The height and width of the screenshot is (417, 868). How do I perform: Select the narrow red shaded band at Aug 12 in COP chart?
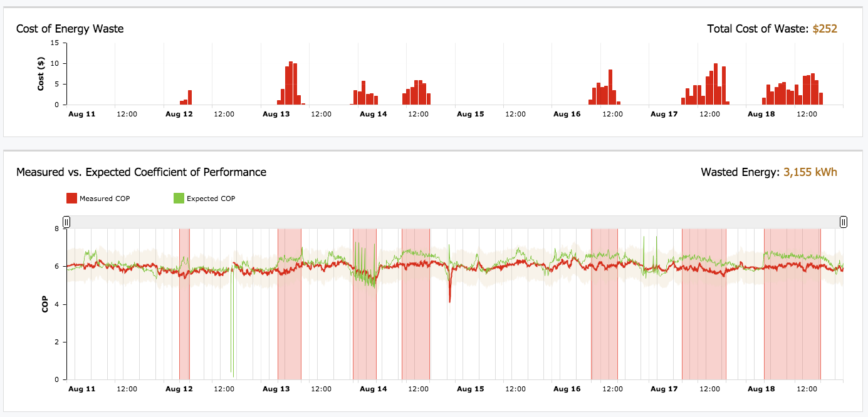[184, 304]
